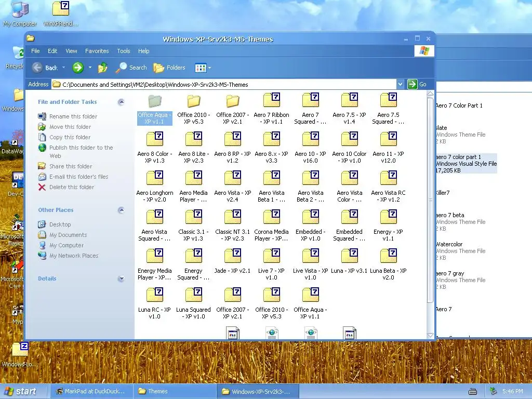The image size is (532, 399).
Task: Open the Start menu
Action: point(22,391)
